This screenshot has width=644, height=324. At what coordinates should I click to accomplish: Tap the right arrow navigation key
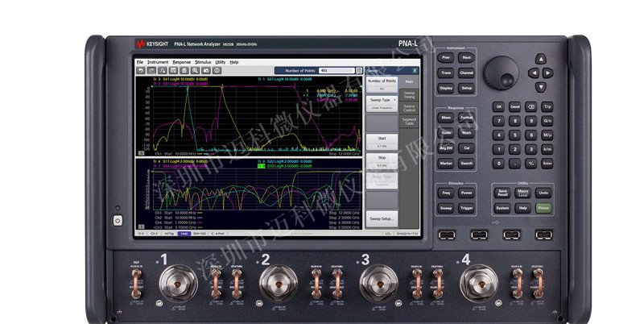coord(548,73)
